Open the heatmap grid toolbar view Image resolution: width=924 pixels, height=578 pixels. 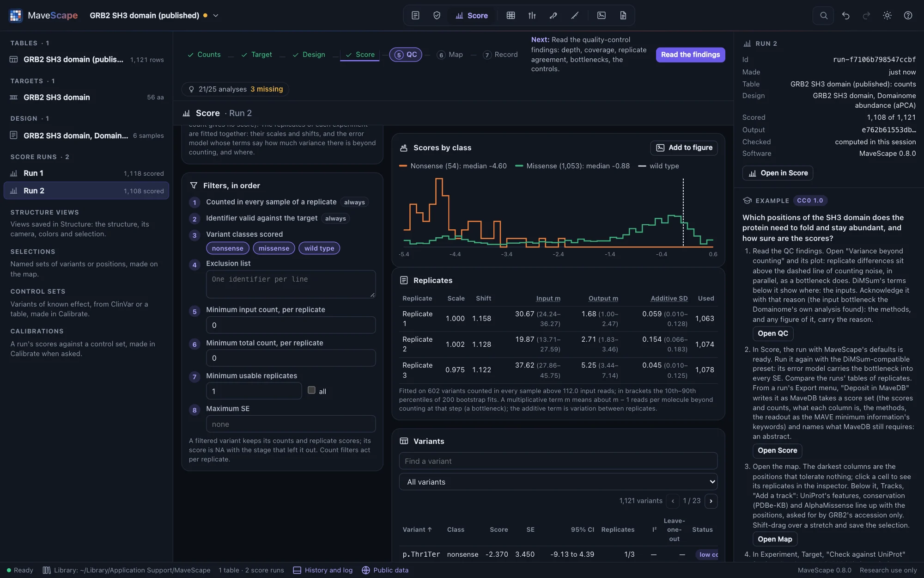pos(511,16)
